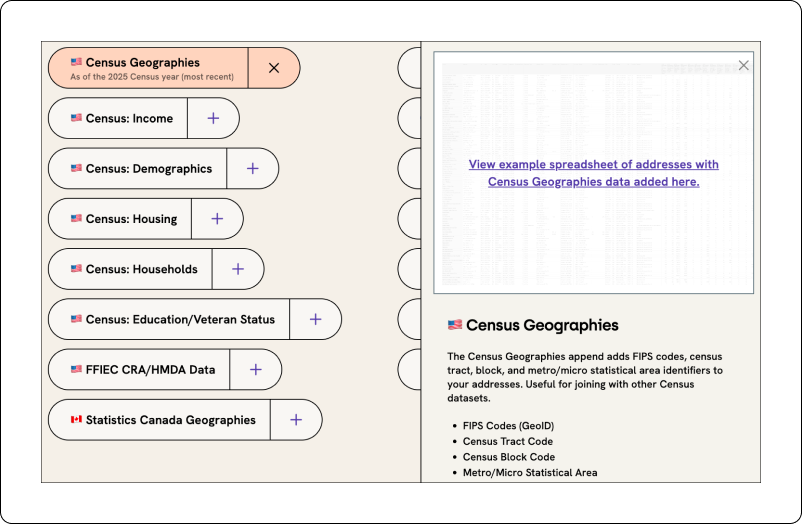Click the Canada flag on Statistics Canada Geographies
This screenshot has width=802, height=524.
coord(76,420)
